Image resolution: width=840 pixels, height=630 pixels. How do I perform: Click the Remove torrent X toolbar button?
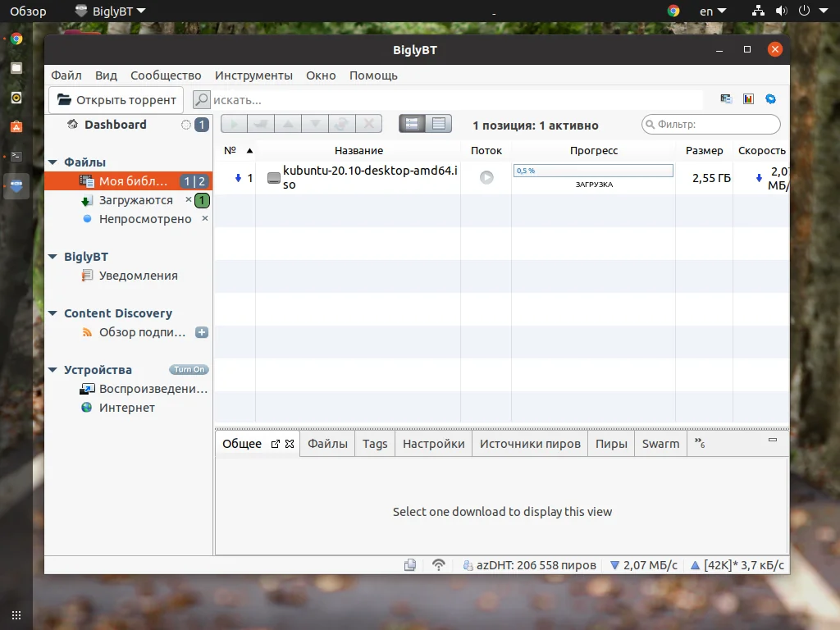click(368, 124)
